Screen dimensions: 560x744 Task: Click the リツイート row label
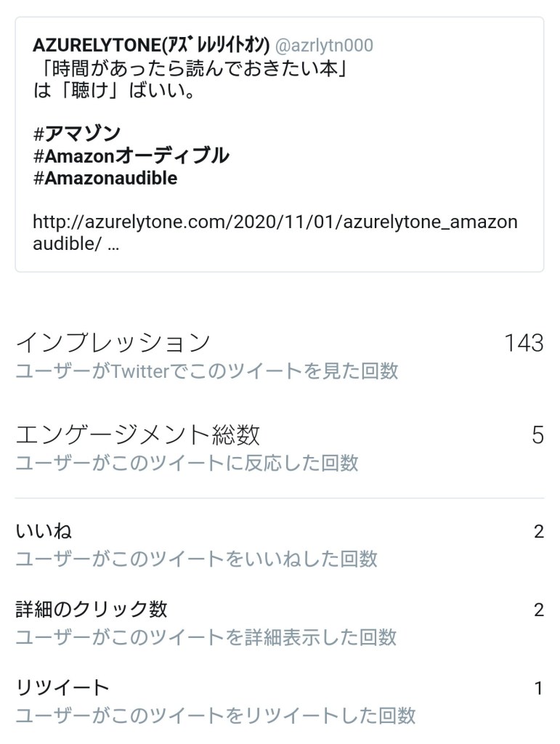click(x=62, y=687)
